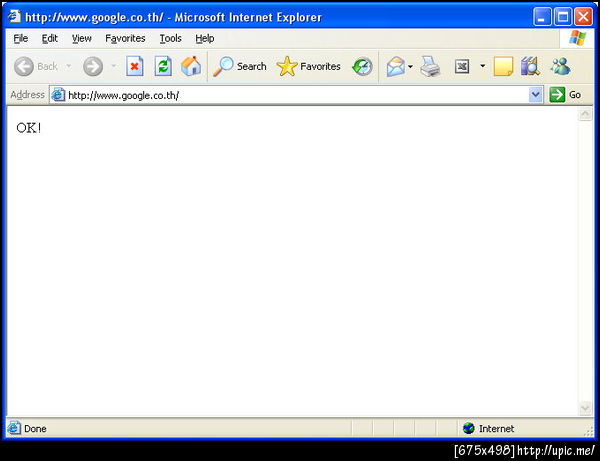
Task: Click the Go button
Action: tap(566, 94)
